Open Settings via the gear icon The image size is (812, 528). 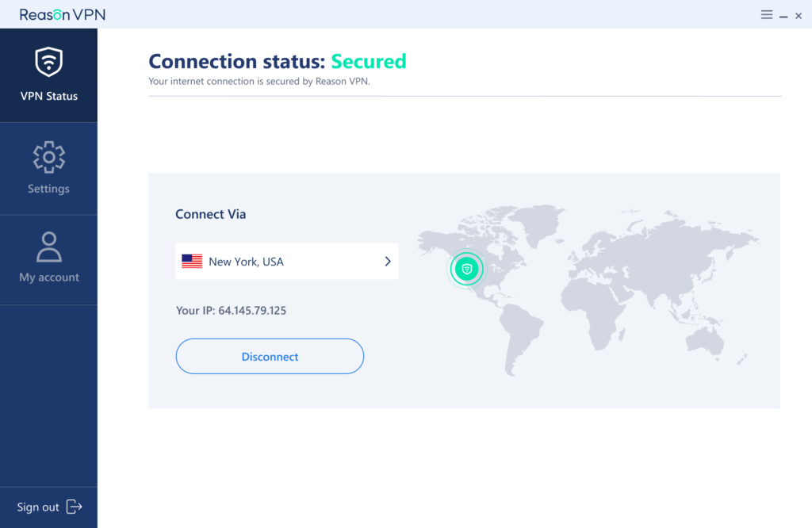48,156
